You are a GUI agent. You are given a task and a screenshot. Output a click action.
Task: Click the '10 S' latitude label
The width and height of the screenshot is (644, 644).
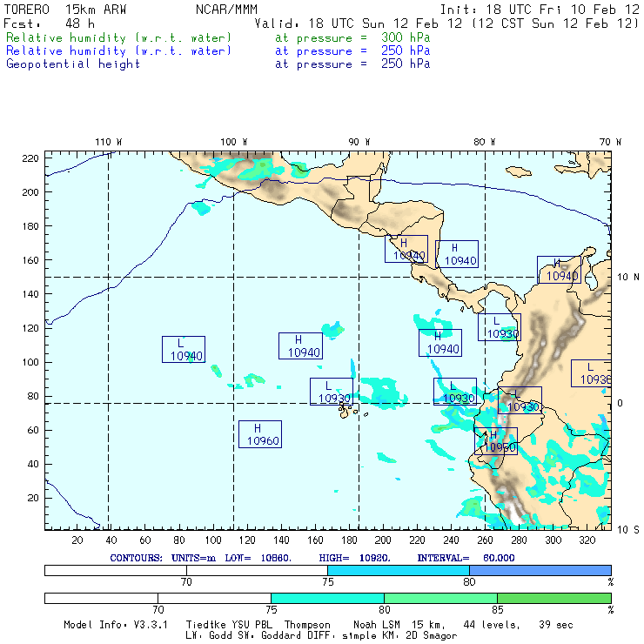(x=628, y=530)
